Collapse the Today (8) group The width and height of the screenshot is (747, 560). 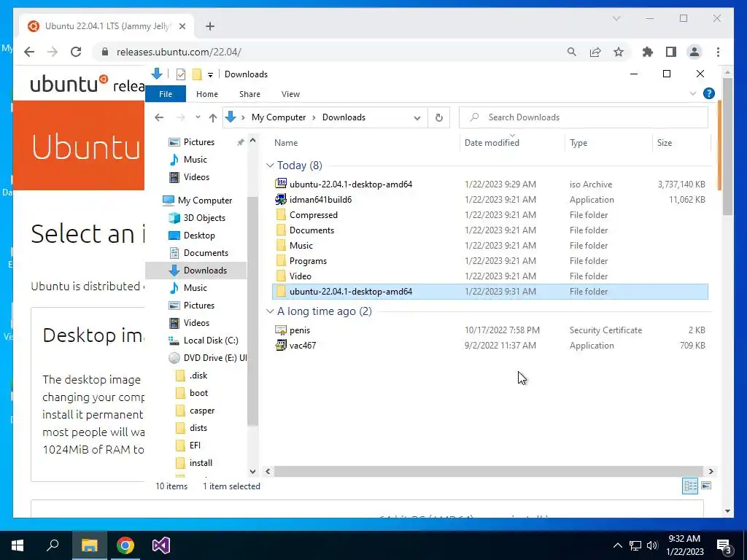coord(270,166)
